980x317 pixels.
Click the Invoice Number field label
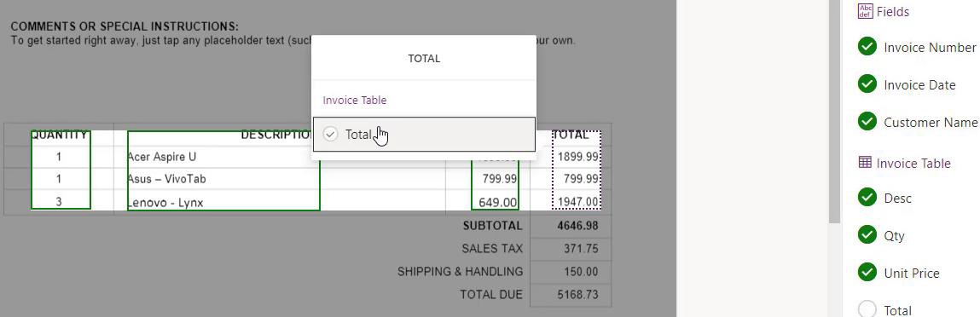[930, 48]
